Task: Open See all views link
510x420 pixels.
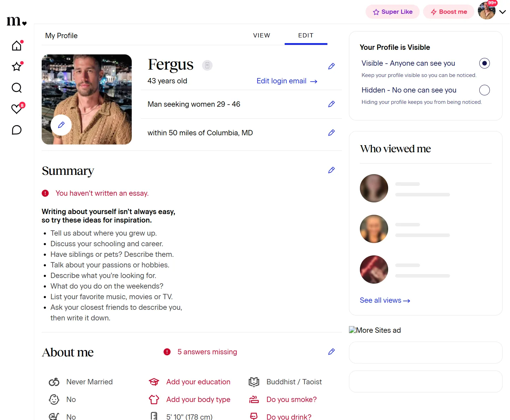Action: [x=385, y=300]
